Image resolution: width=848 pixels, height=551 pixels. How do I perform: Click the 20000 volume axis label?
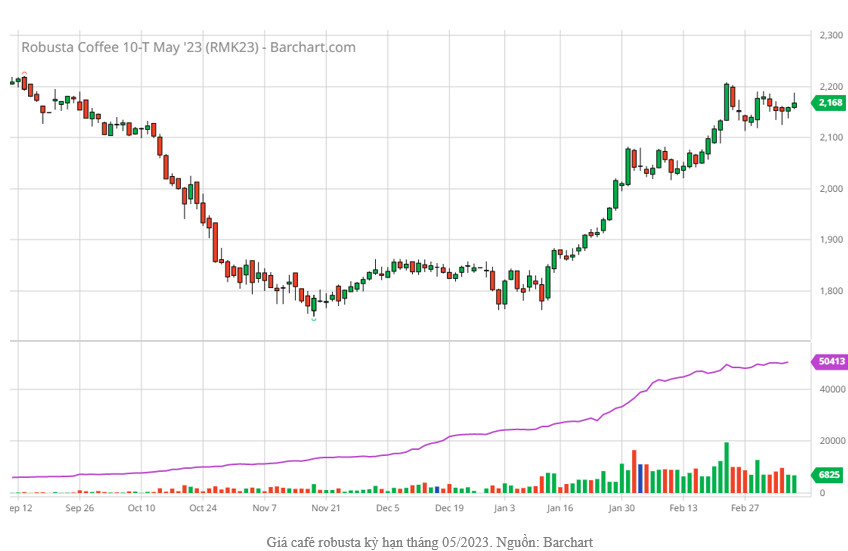(x=832, y=441)
